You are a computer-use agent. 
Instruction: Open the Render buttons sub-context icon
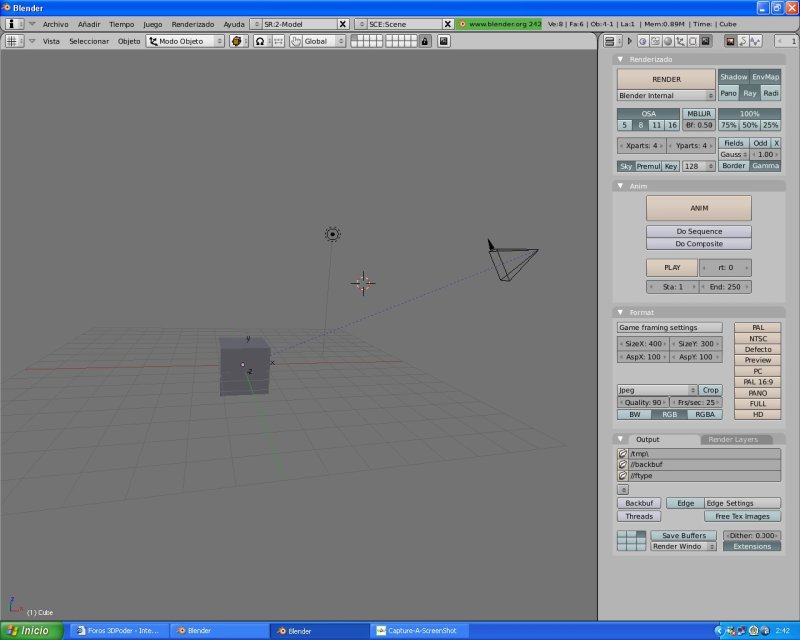click(x=730, y=41)
